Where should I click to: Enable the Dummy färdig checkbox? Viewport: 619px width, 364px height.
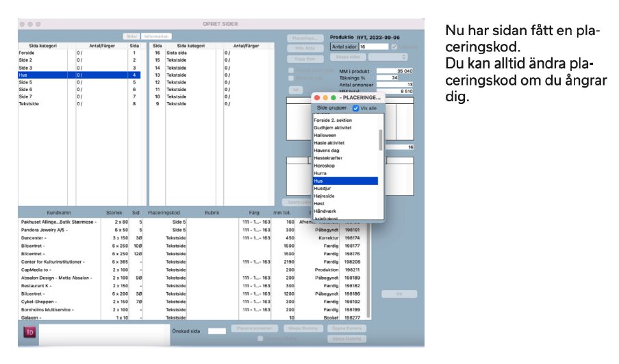tap(260, 338)
